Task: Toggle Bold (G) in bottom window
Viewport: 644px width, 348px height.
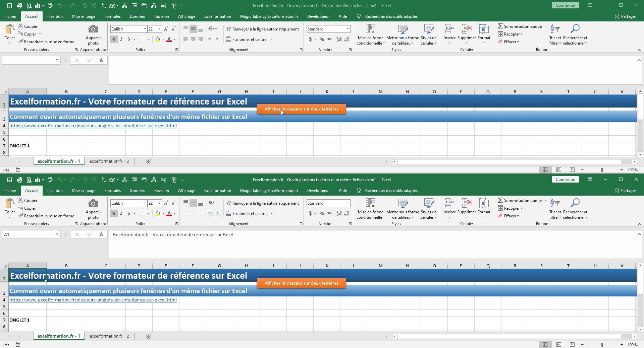Action: pyautogui.click(x=114, y=213)
